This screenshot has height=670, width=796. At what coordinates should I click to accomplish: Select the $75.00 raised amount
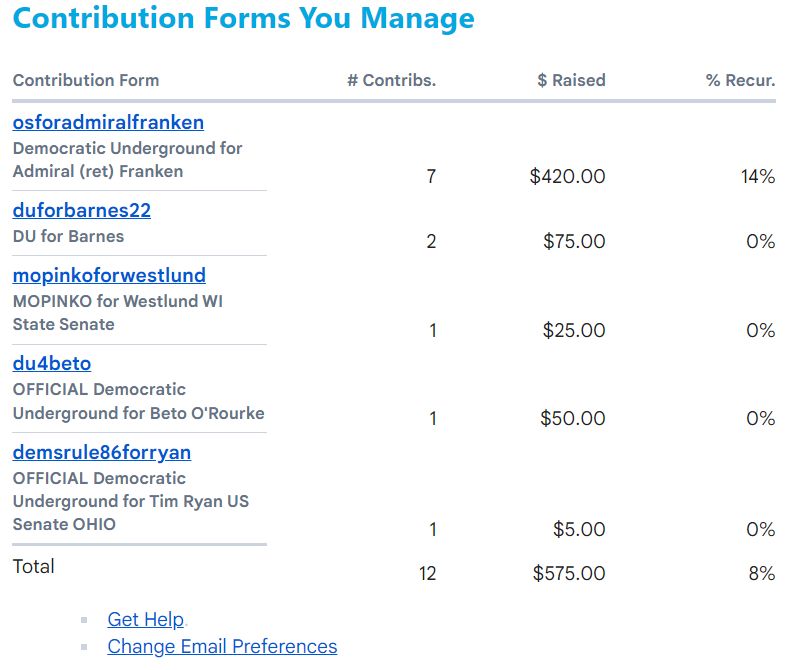point(574,241)
